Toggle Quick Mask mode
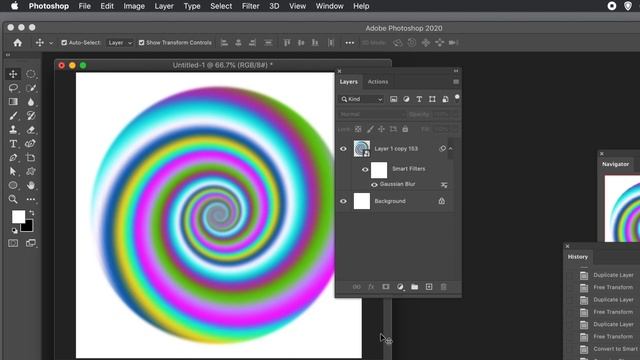This screenshot has height=360, width=640. click(x=13, y=243)
